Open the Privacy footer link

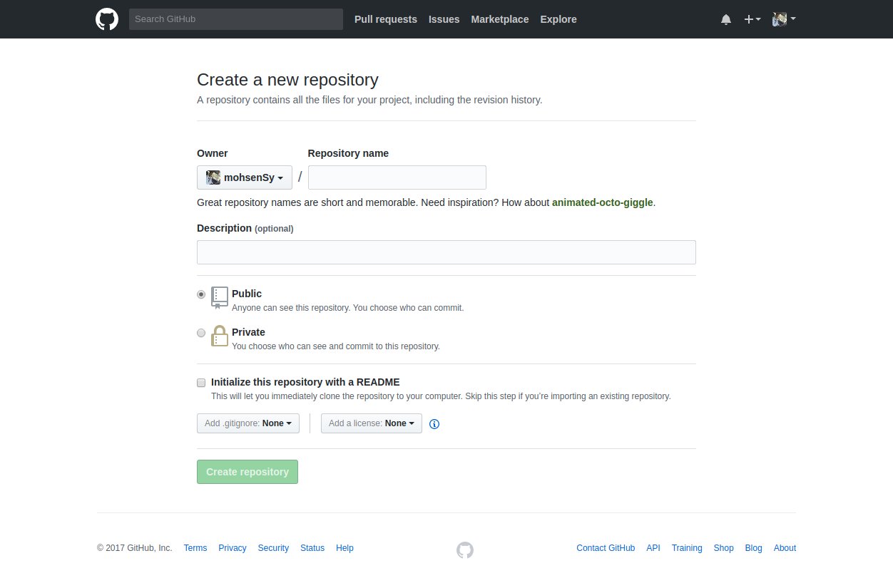(x=233, y=548)
